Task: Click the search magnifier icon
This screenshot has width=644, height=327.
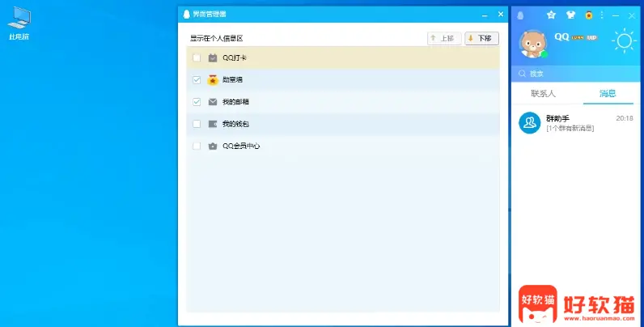Action: (x=522, y=74)
